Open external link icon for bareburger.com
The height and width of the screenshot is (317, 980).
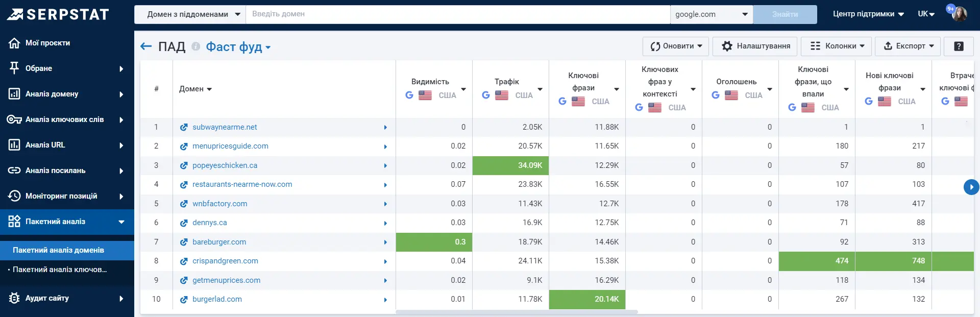[184, 242]
